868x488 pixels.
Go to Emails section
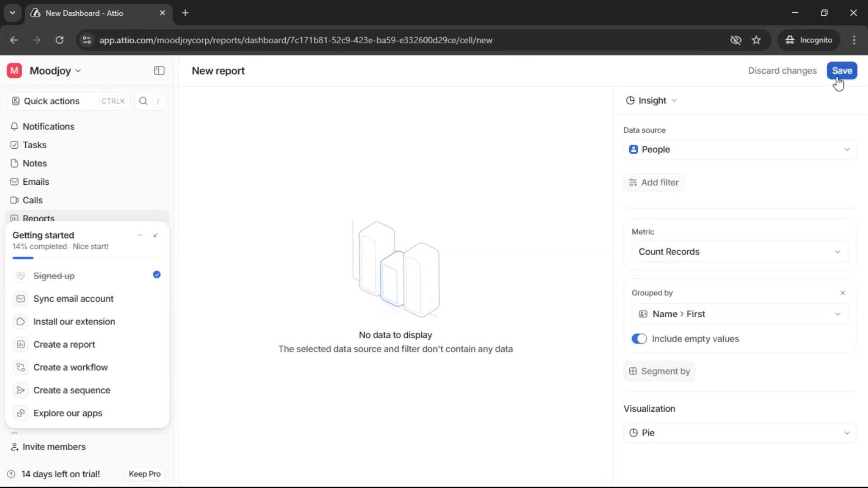coord(36,182)
